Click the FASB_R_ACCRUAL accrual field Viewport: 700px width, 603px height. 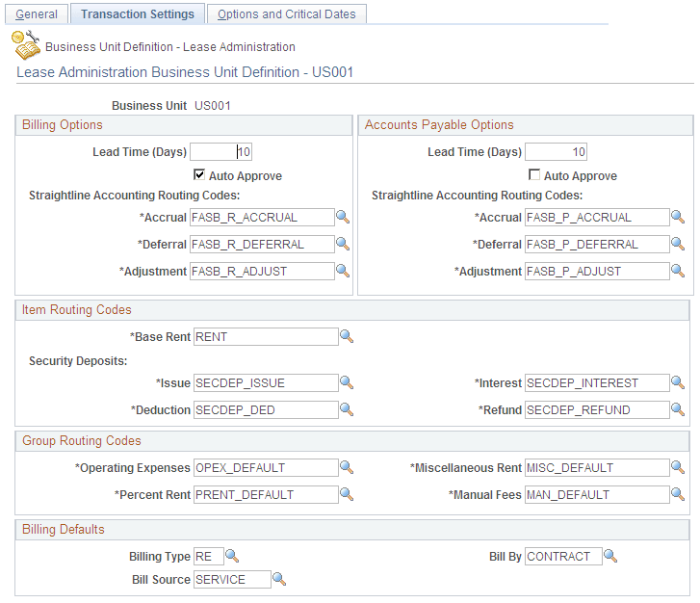click(x=262, y=218)
